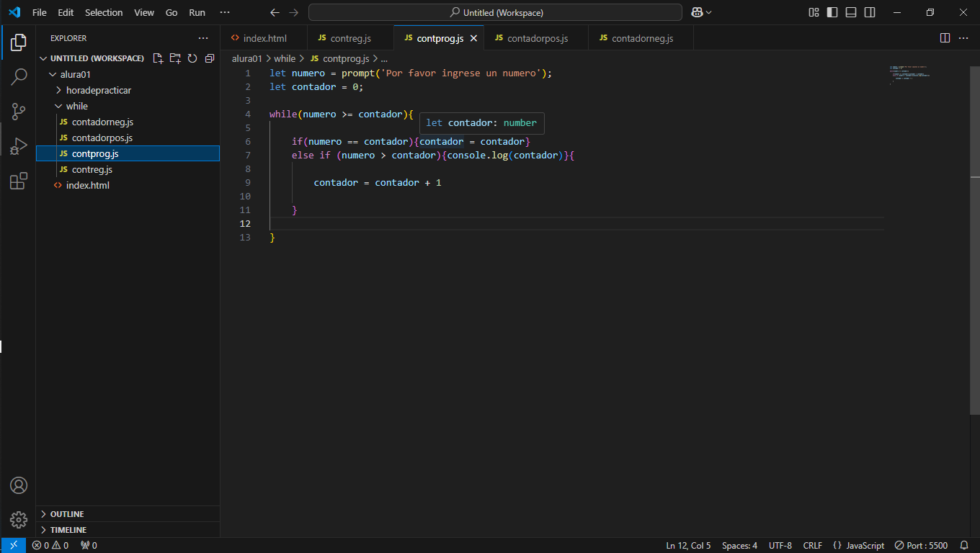Click the editor vertical scrollbar

point(974,240)
